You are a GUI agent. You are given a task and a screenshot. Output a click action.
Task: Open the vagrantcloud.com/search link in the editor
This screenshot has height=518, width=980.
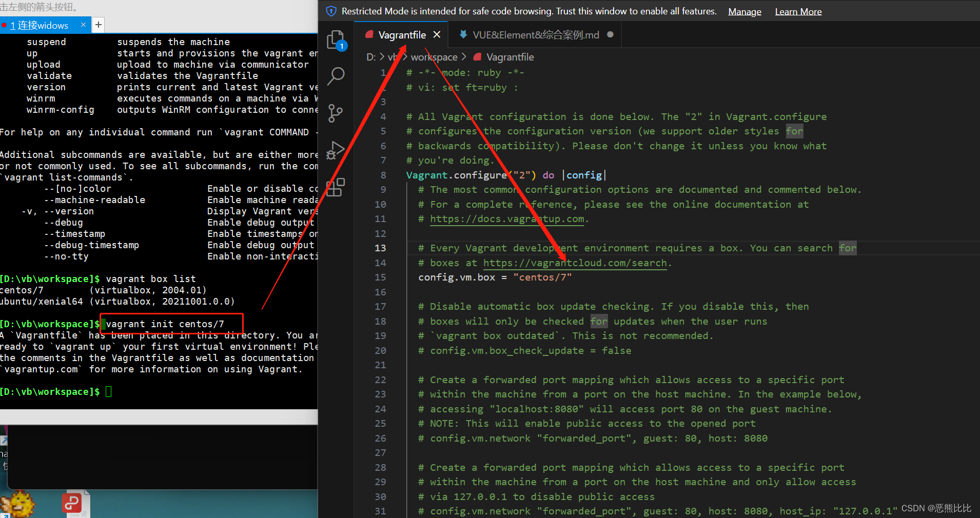coord(575,263)
